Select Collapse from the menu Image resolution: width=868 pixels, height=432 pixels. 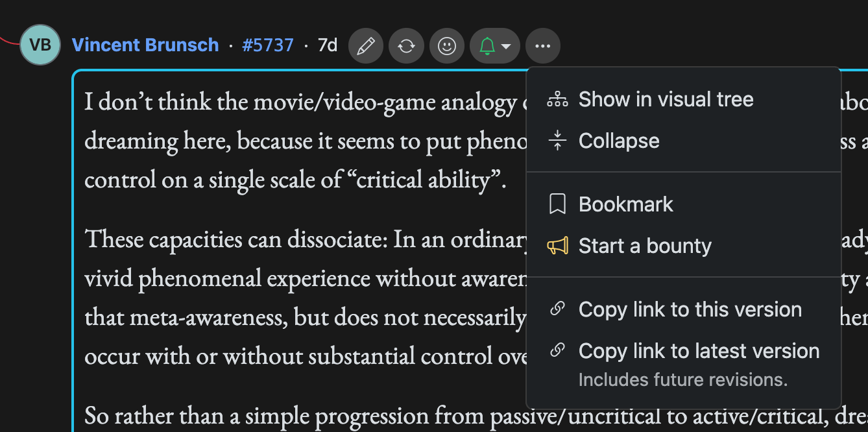point(684,141)
